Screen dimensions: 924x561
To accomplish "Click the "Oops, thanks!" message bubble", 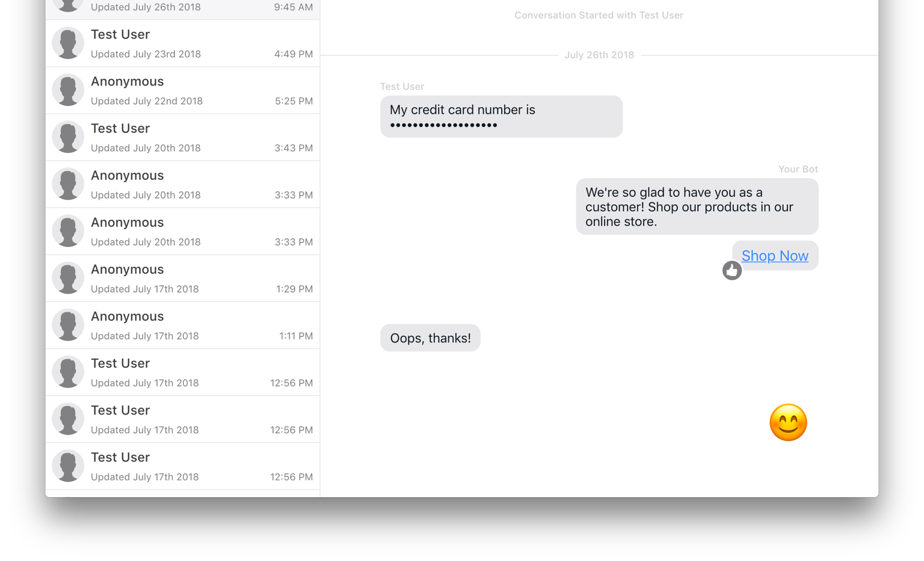I will click(x=430, y=338).
